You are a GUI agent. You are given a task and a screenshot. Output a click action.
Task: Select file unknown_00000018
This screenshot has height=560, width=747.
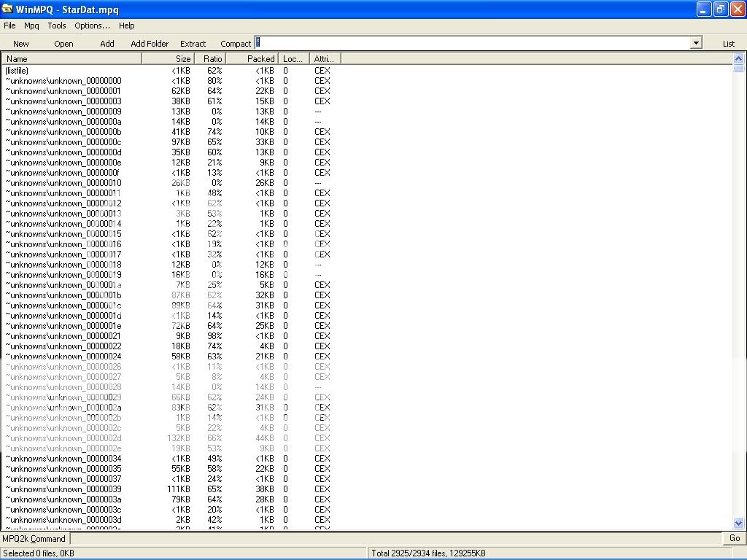click(x=63, y=265)
